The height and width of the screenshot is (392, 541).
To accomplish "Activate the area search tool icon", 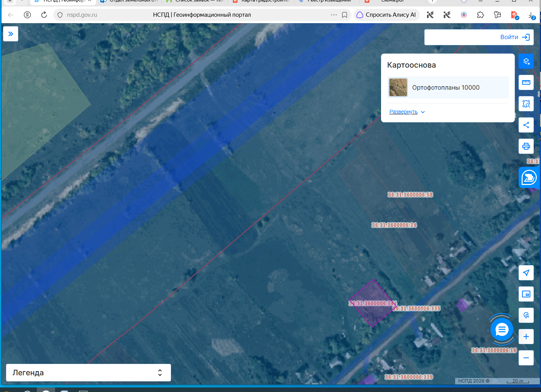I will coord(526,104).
